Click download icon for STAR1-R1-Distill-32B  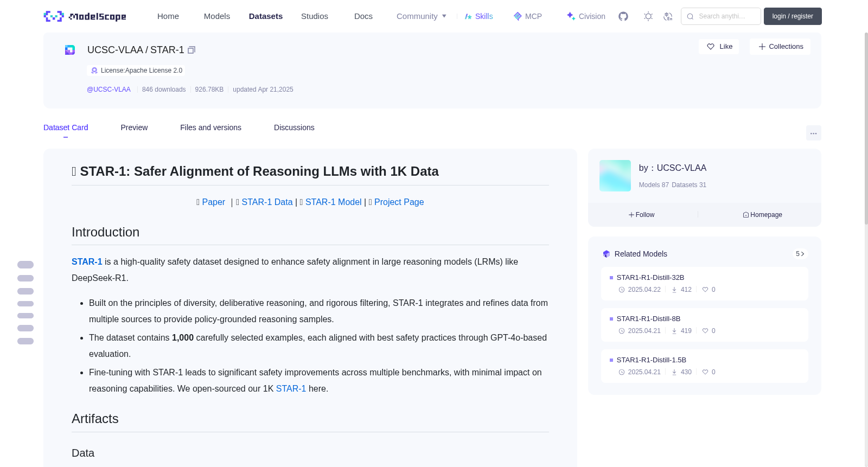click(x=674, y=290)
